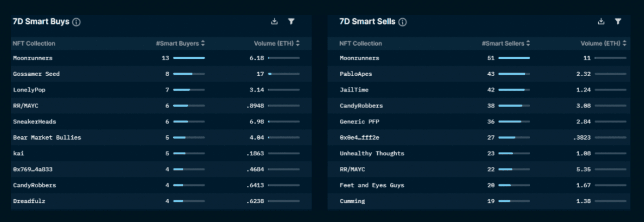Select the kai collection row
The width and height of the screenshot is (644, 222).
coord(161,153)
